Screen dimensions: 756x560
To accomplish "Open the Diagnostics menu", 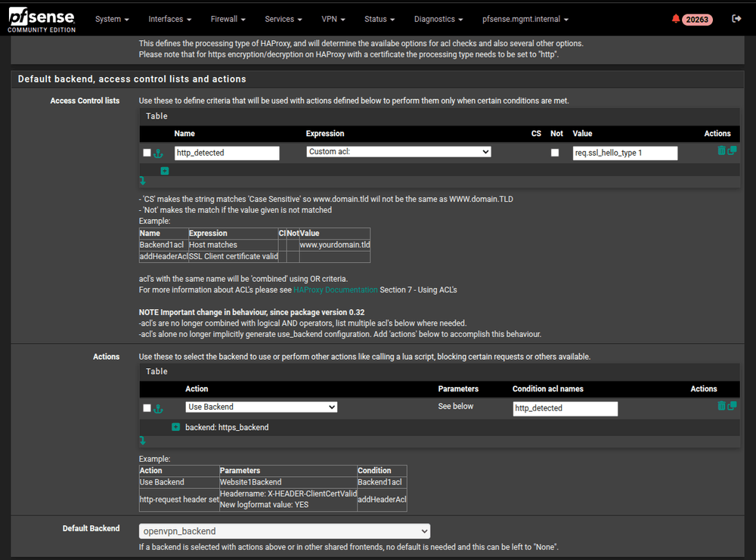I will point(438,20).
